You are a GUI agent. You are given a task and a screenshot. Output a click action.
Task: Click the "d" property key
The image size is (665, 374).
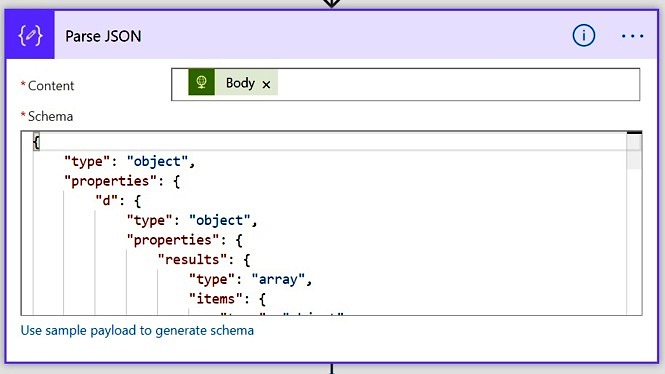coord(106,201)
